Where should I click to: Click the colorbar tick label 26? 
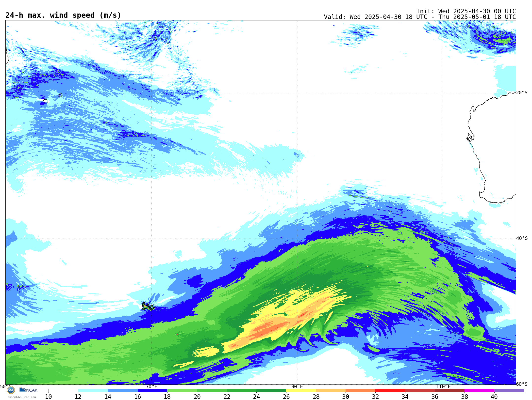pyautogui.click(x=286, y=397)
